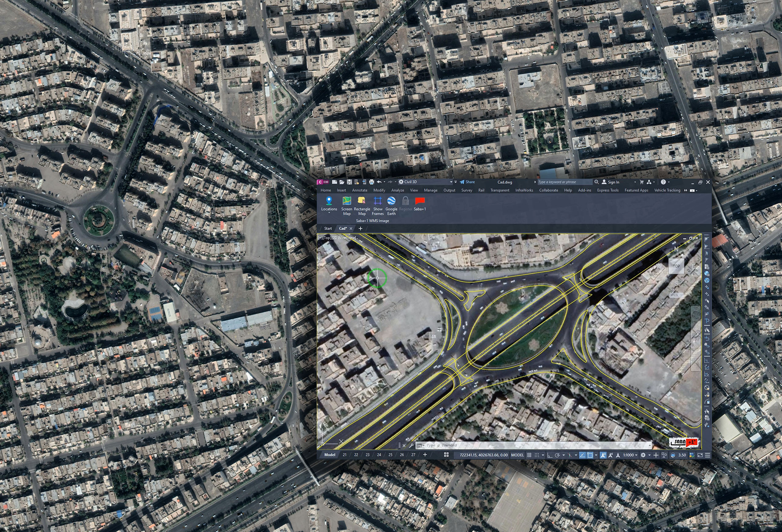
Task: Toggle ortho mode in status bar
Action: point(550,455)
